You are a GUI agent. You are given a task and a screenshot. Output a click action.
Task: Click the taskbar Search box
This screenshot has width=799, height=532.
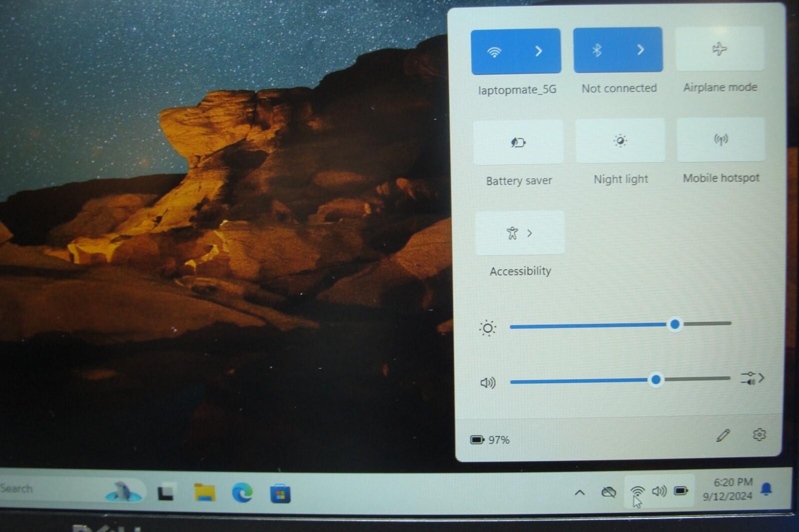click(72, 489)
